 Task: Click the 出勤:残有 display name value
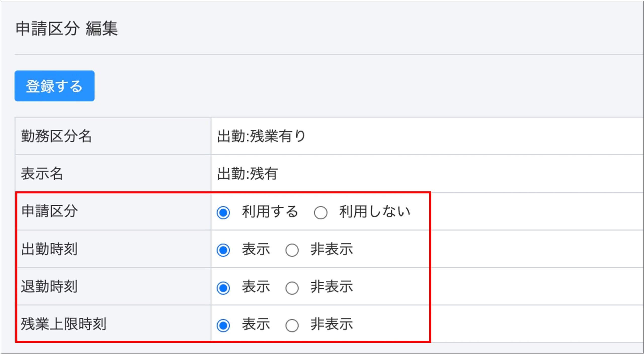pos(248,174)
